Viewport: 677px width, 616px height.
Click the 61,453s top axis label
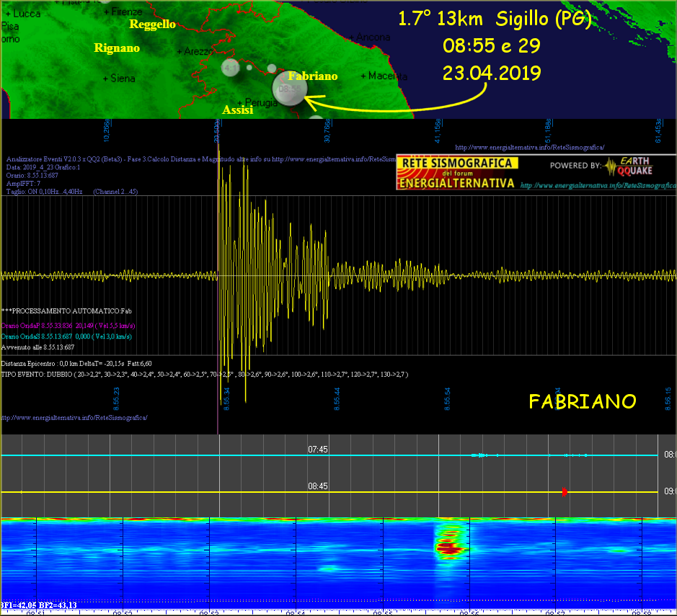pyautogui.click(x=658, y=130)
